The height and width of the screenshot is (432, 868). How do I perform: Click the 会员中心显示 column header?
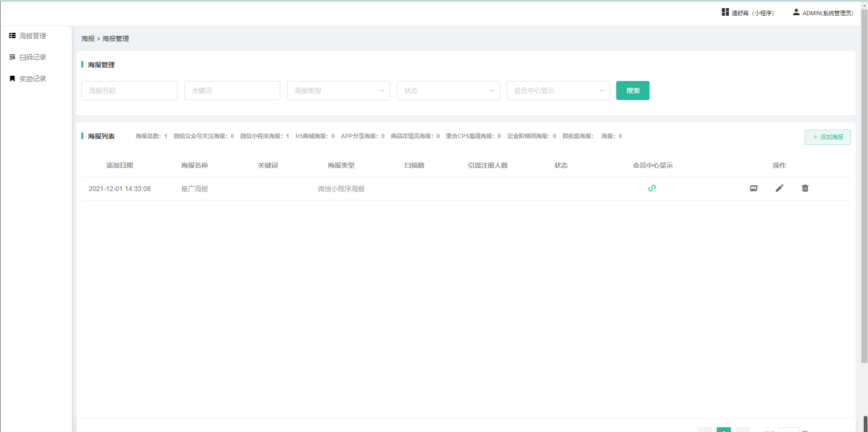pyautogui.click(x=653, y=165)
